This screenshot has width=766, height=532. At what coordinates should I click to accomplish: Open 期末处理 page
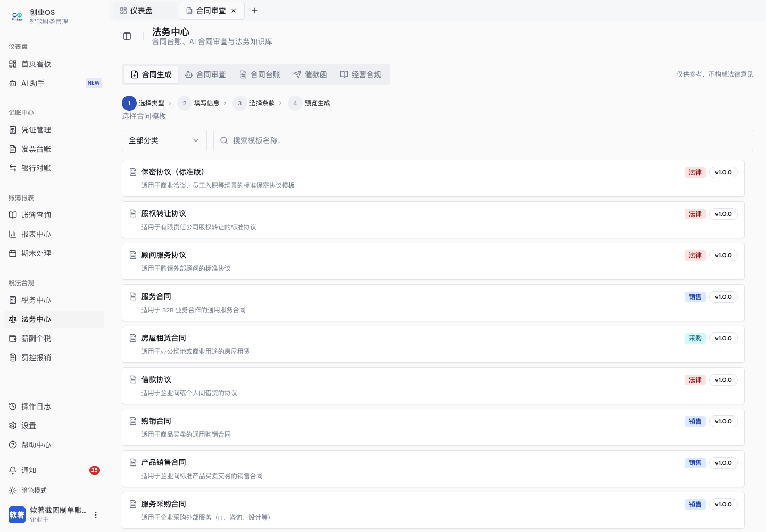pyautogui.click(x=54, y=253)
